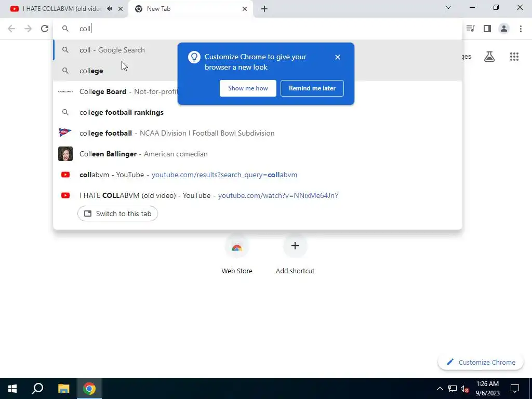Go back using the browser back arrow
Image resolution: width=532 pixels, height=399 pixels.
(x=11, y=29)
